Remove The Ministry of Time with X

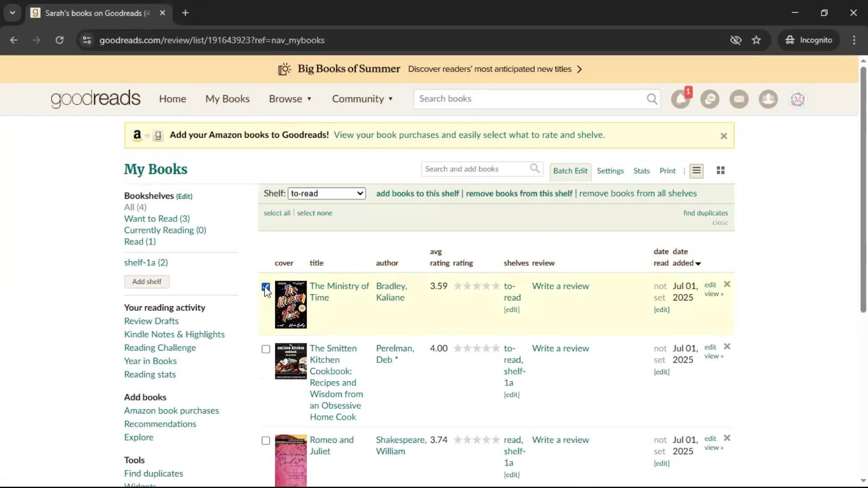[727, 284]
